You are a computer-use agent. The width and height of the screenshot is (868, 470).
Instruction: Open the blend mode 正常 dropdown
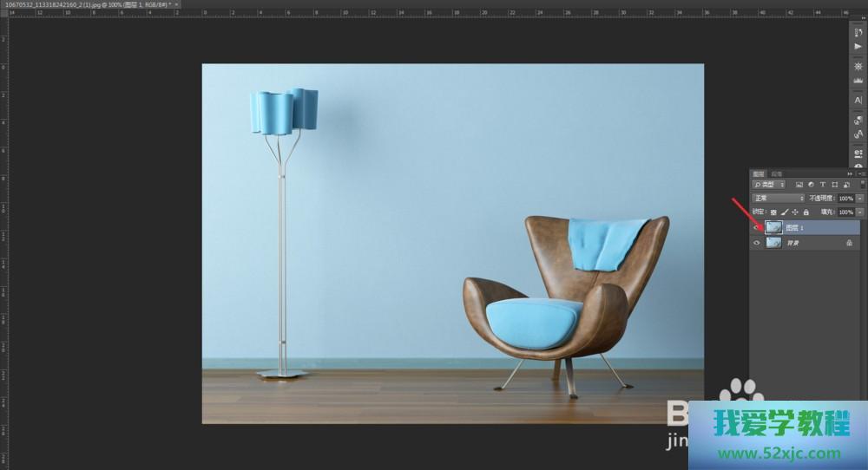coord(778,199)
